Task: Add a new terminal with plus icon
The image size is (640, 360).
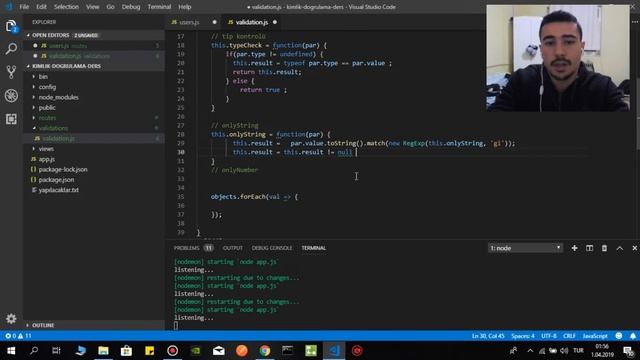Action: click(574, 248)
